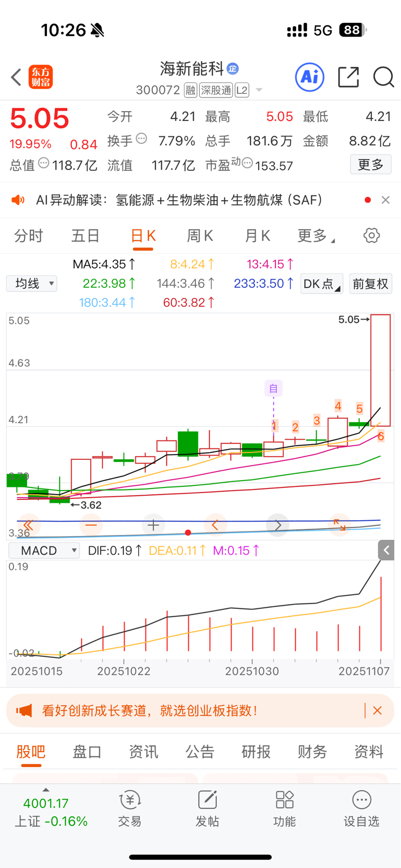Go back using the left arrow
This screenshot has width=401, height=868.
[16, 77]
